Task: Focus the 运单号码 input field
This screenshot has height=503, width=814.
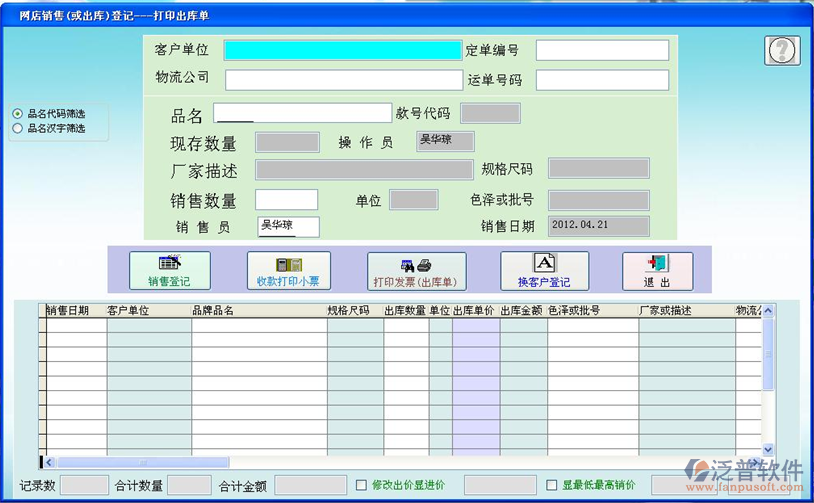Action: [x=602, y=80]
